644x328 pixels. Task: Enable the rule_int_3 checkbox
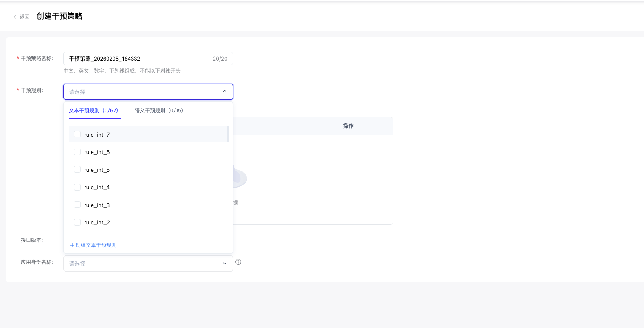pyautogui.click(x=77, y=205)
